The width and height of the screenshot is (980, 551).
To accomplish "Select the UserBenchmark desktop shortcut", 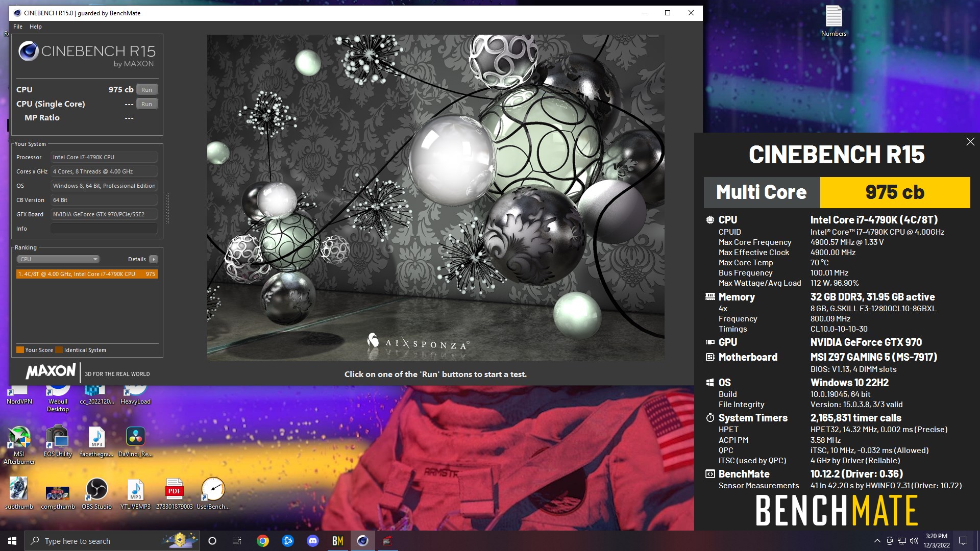I will click(213, 493).
